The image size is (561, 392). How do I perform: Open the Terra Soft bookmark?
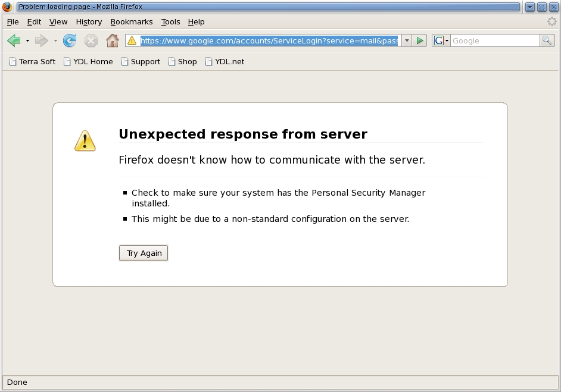click(x=33, y=61)
